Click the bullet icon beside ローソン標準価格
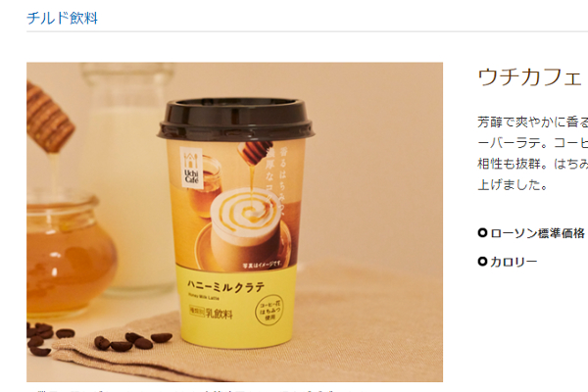This screenshot has width=588, height=392. 482,233
